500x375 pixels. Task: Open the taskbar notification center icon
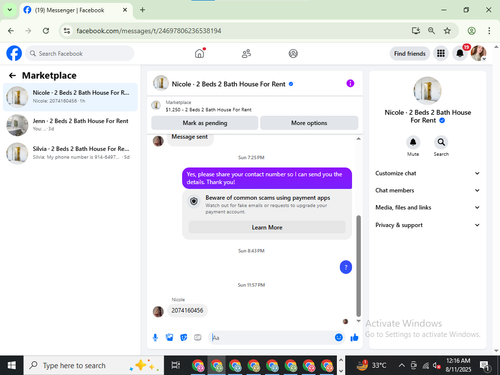485,366
